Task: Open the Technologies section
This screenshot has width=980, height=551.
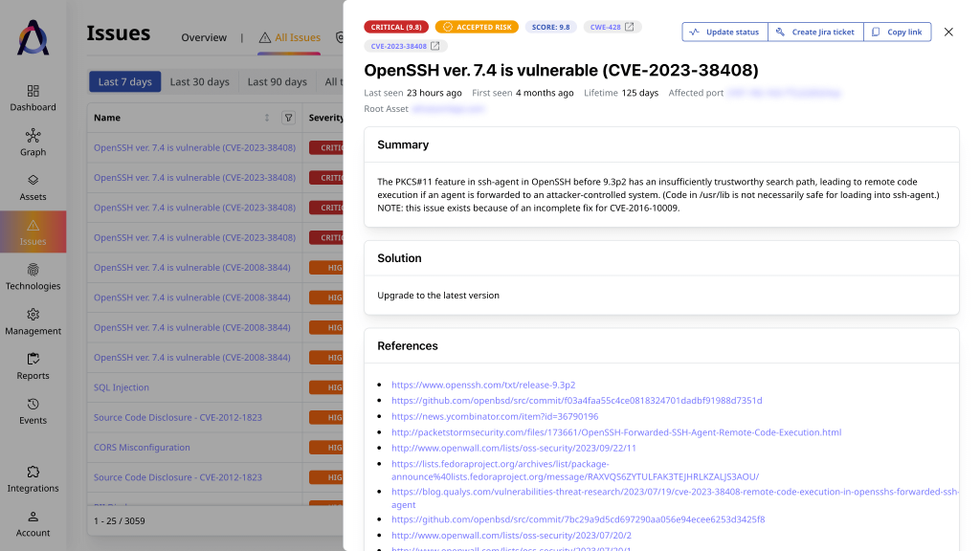Action: tap(33, 278)
